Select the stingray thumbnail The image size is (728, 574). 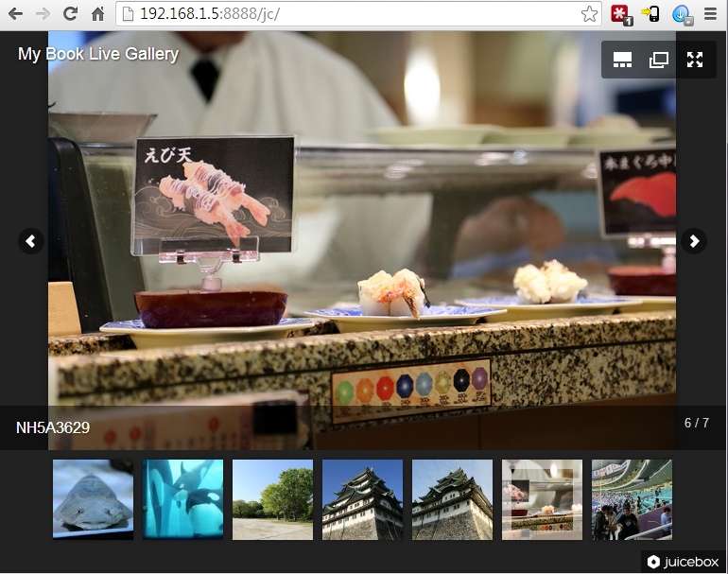click(x=93, y=499)
